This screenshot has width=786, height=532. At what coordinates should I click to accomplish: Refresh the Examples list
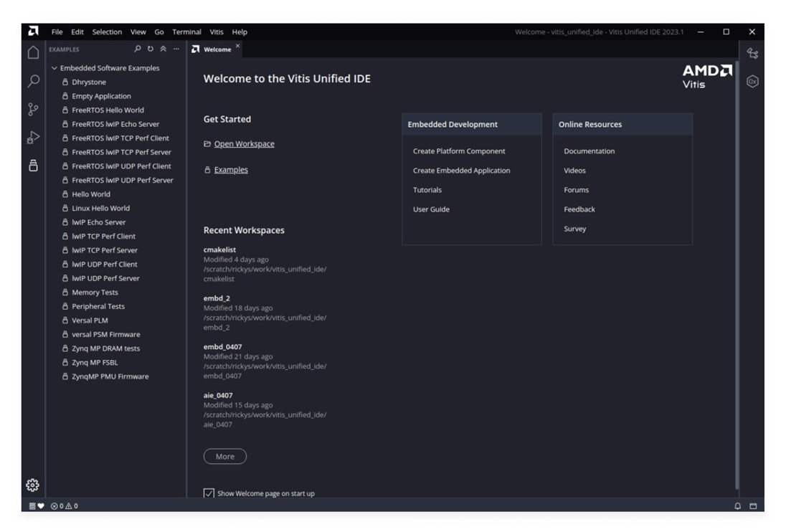point(151,49)
